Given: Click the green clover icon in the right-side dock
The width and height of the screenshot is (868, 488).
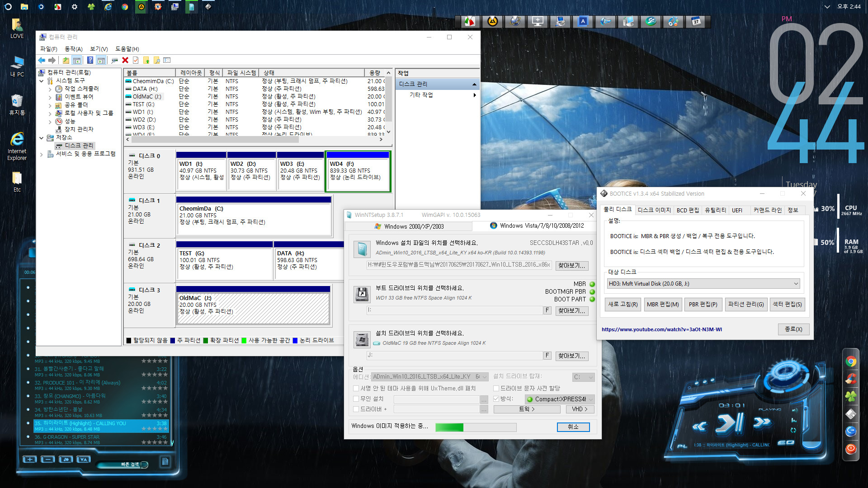Looking at the screenshot, I should [851, 396].
